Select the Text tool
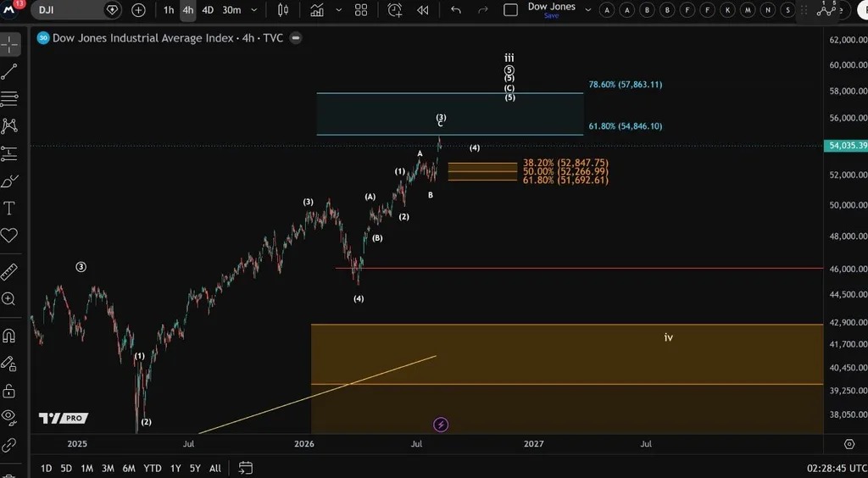This screenshot has width=868, height=478. pyautogui.click(x=9, y=208)
